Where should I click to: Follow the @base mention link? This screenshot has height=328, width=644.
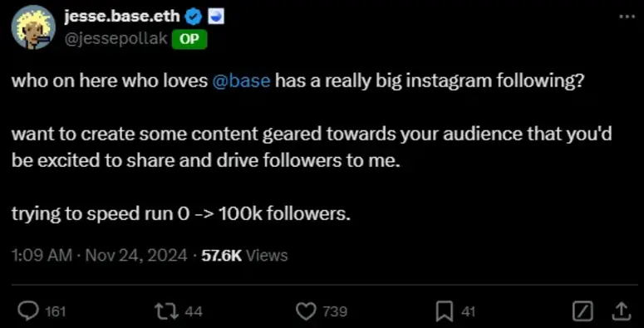[x=242, y=81]
